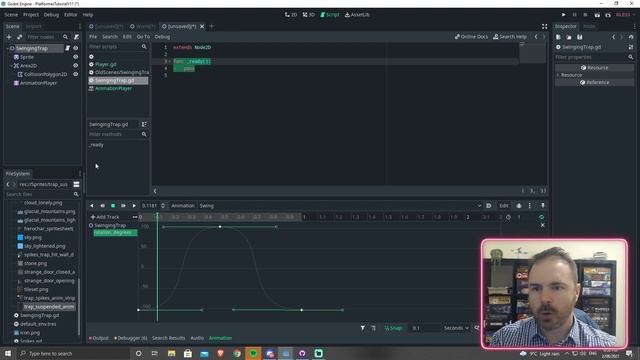
Task: Pause the running scene
Action: click(x=575, y=15)
